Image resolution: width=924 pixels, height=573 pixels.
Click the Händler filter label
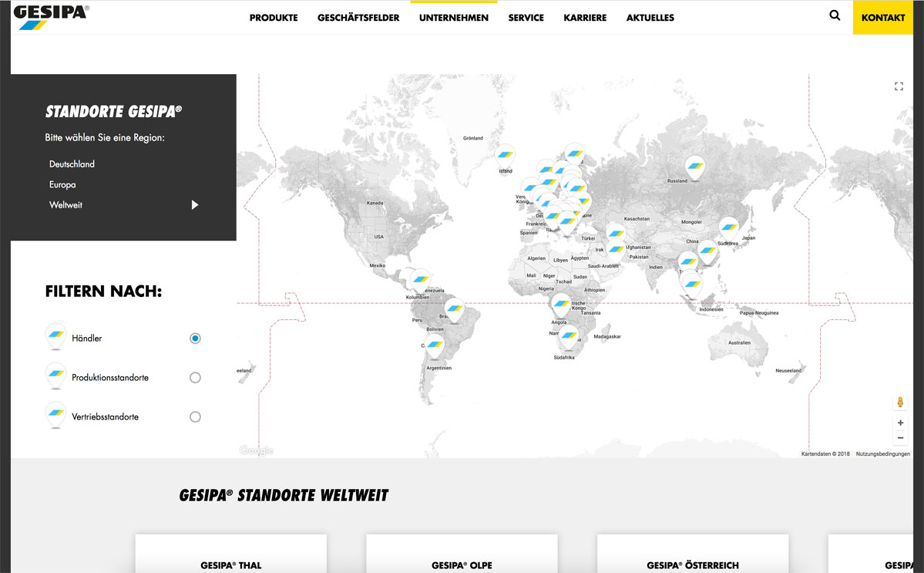point(86,339)
